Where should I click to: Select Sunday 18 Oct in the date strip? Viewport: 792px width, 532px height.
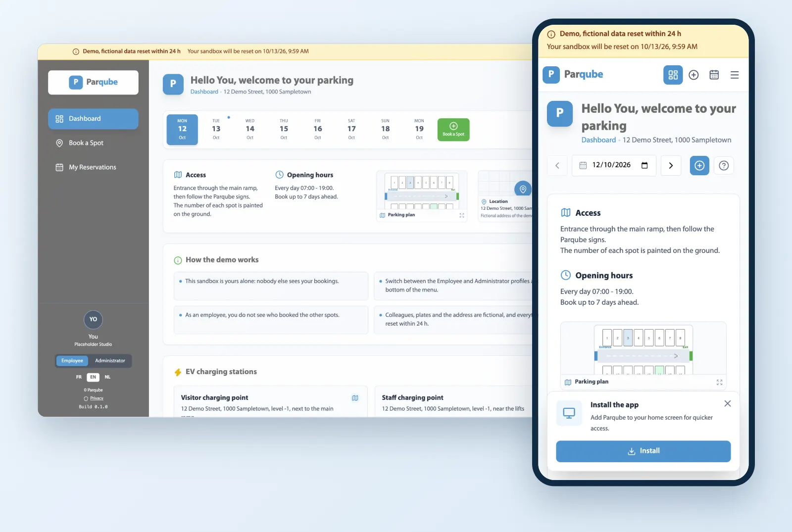385,130
